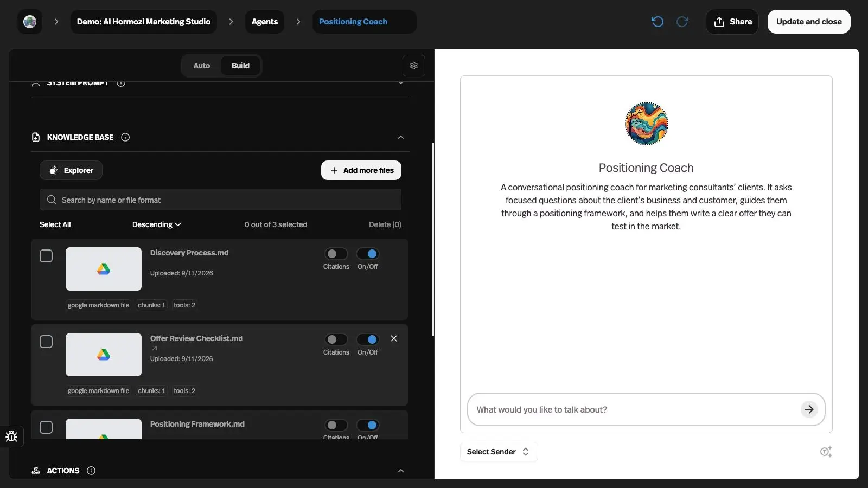
Task: Toggle Citations for Discovery Process.md
Action: [336, 254]
